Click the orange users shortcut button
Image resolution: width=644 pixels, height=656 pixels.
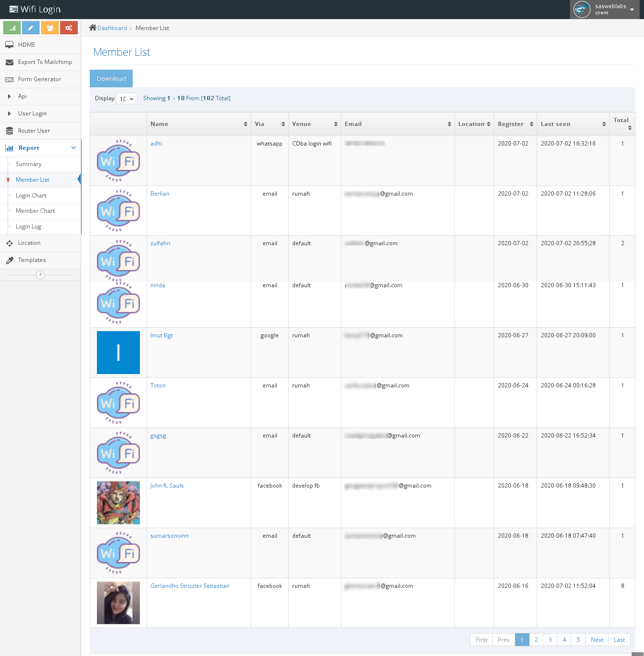[50, 28]
